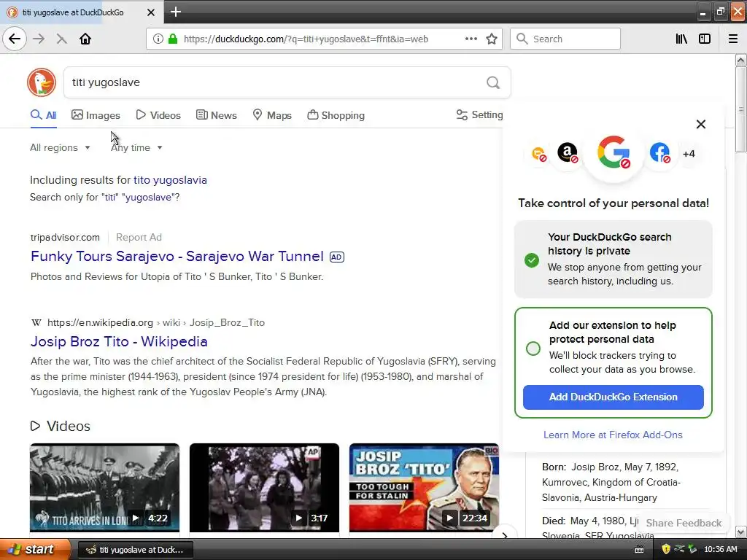Switch to the News tab
The width and height of the screenshot is (747, 560).
coord(217,115)
